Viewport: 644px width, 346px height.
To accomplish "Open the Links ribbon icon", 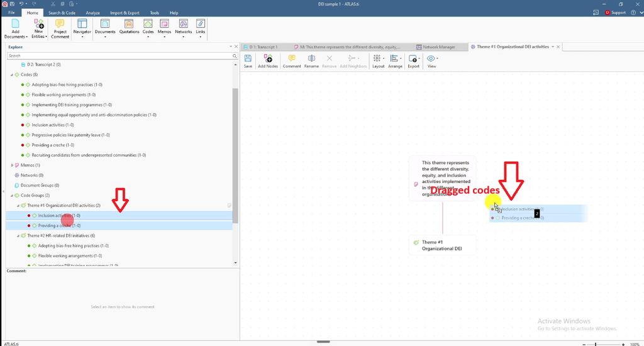I will tap(201, 24).
